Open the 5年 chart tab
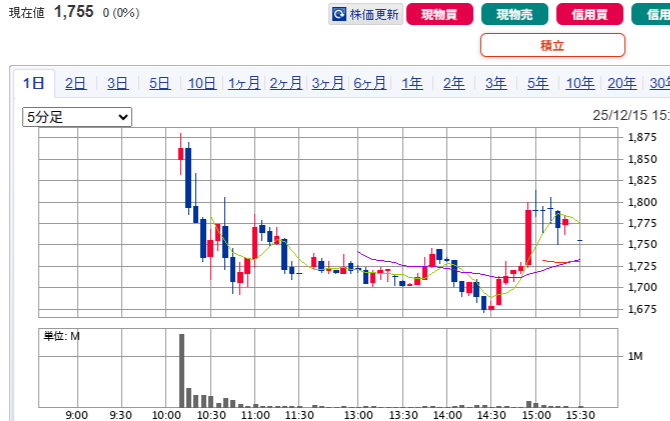Image resolution: width=670 pixels, height=421 pixels. pyautogui.click(x=538, y=83)
